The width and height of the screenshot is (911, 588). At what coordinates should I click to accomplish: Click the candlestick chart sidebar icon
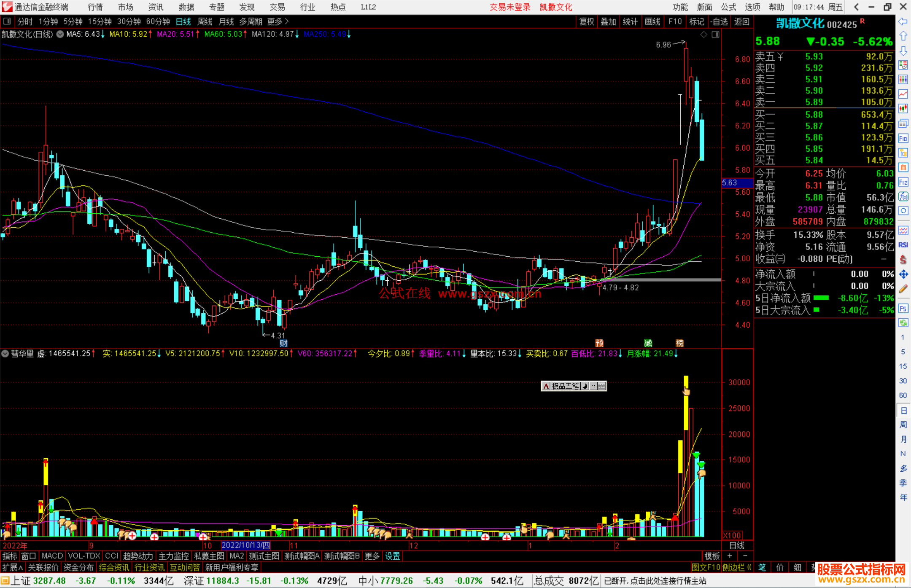click(903, 108)
